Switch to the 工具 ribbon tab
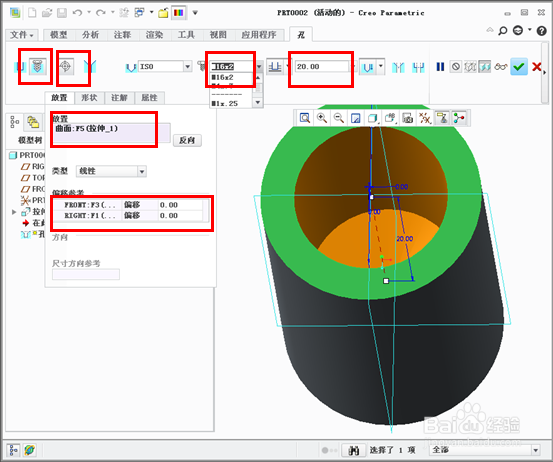The image size is (553, 462). pyautogui.click(x=186, y=35)
